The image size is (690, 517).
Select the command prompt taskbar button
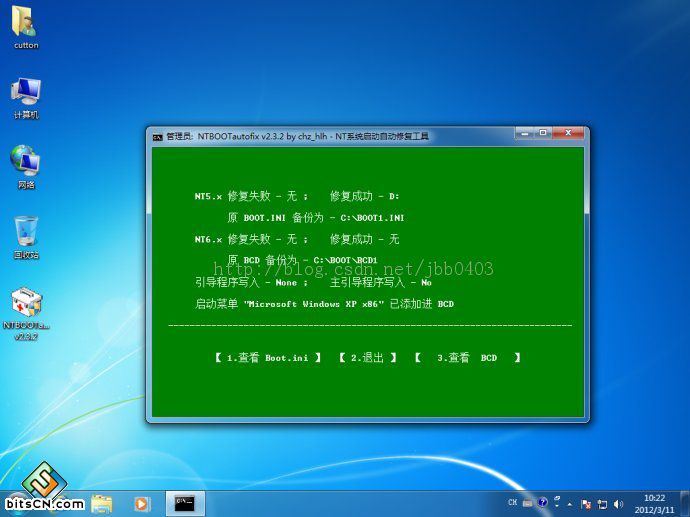(185, 503)
